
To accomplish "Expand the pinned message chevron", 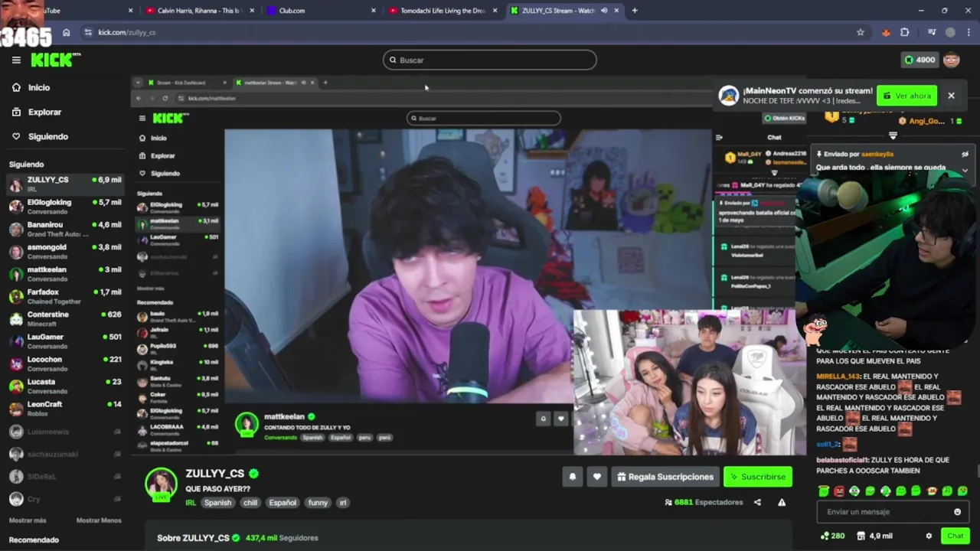I will coord(965,170).
